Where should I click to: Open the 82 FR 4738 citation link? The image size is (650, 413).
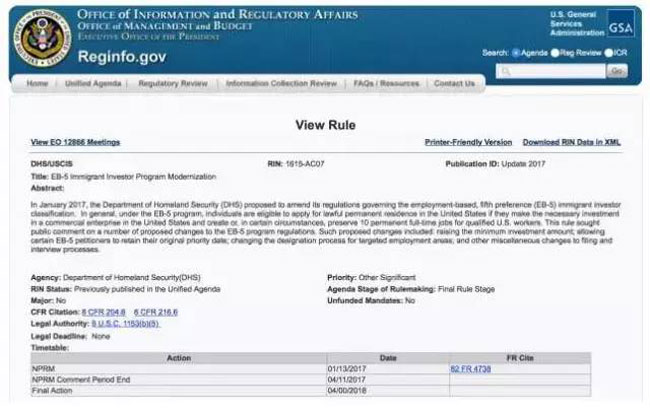pos(472,369)
